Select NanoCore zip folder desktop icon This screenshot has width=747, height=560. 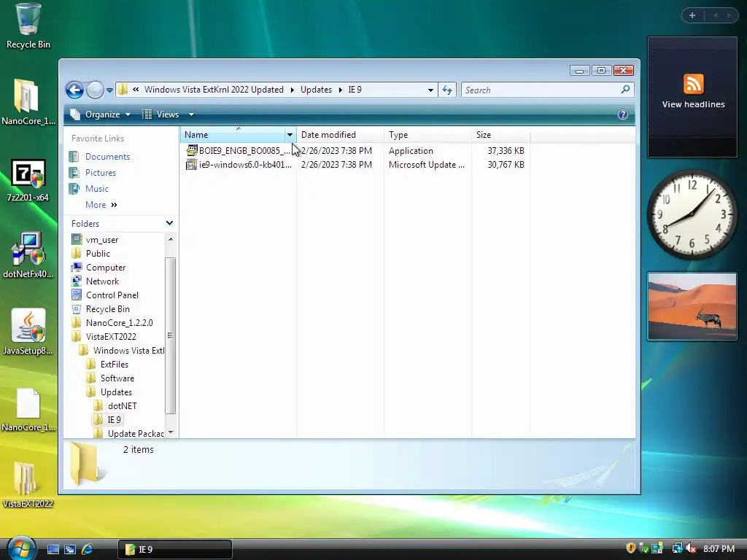[x=27, y=102]
